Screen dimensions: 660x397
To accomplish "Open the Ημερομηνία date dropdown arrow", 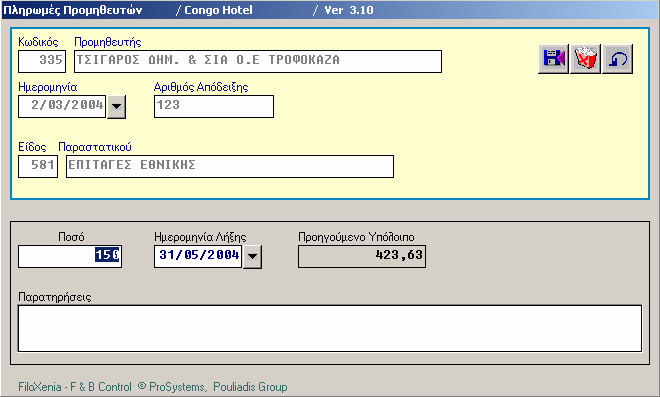I will [x=116, y=107].
